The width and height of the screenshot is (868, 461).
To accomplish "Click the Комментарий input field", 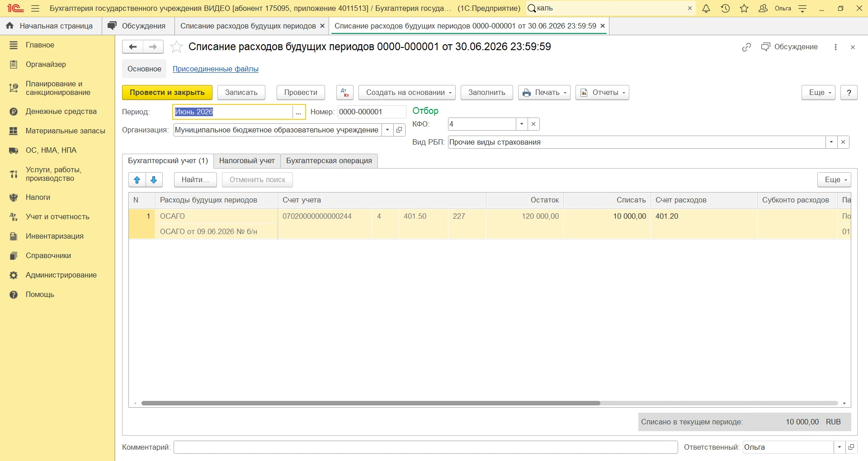I will (x=426, y=447).
